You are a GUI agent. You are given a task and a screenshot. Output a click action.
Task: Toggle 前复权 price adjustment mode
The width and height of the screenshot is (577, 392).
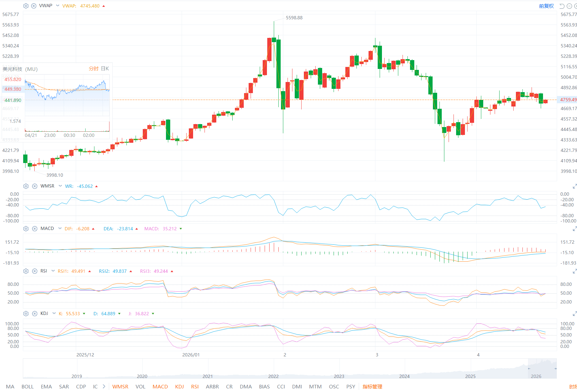click(x=546, y=6)
